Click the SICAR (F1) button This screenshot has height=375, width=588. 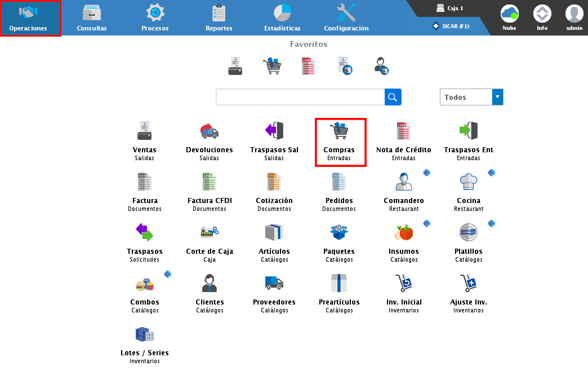451,26
